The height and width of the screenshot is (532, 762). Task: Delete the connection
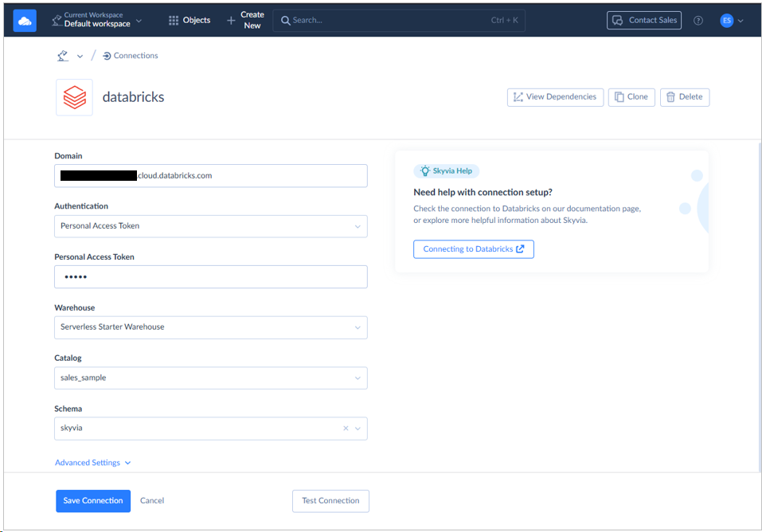(x=685, y=97)
